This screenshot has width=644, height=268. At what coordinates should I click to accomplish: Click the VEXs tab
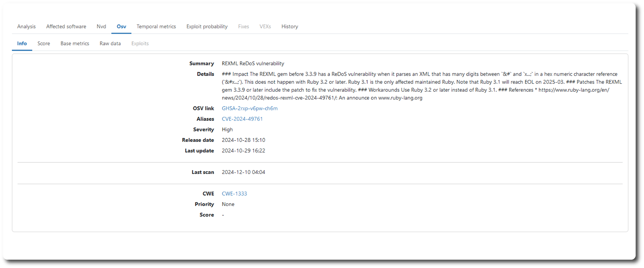265,27
